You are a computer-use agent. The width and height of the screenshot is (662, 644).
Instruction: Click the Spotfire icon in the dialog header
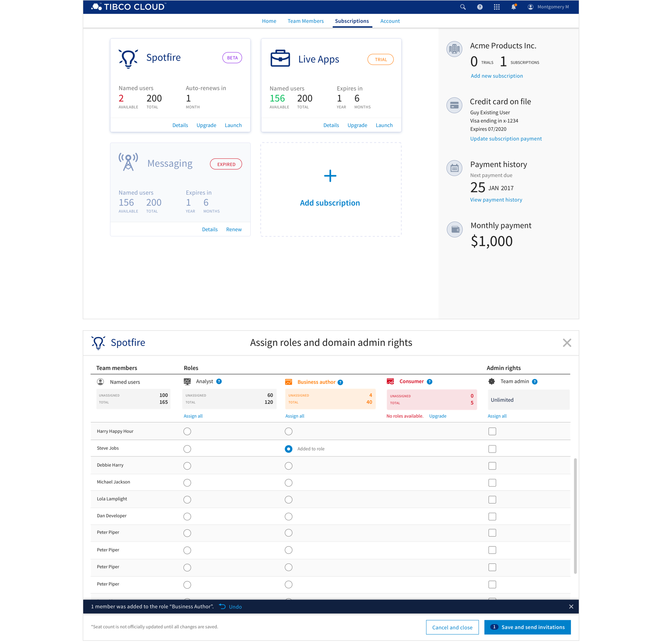[99, 343]
